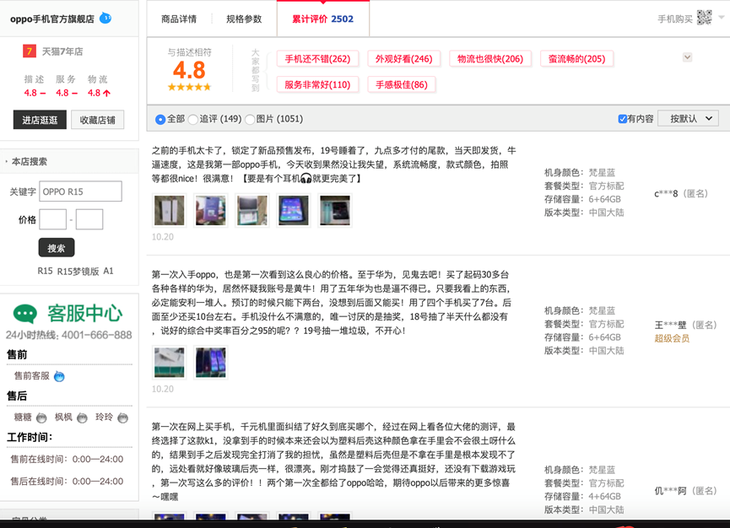Click the 4.8 score in 与描述相符
The height and width of the screenshot is (528, 730).
(x=189, y=70)
